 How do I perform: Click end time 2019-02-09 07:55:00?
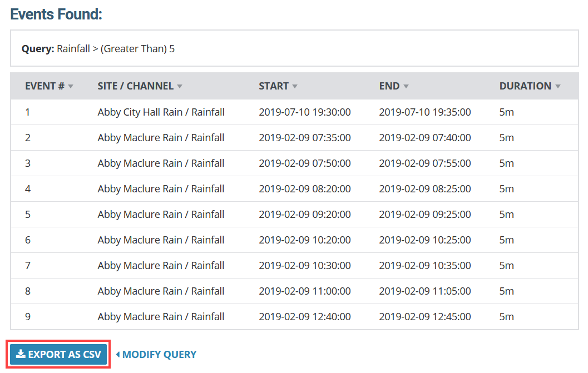pyautogui.click(x=425, y=163)
